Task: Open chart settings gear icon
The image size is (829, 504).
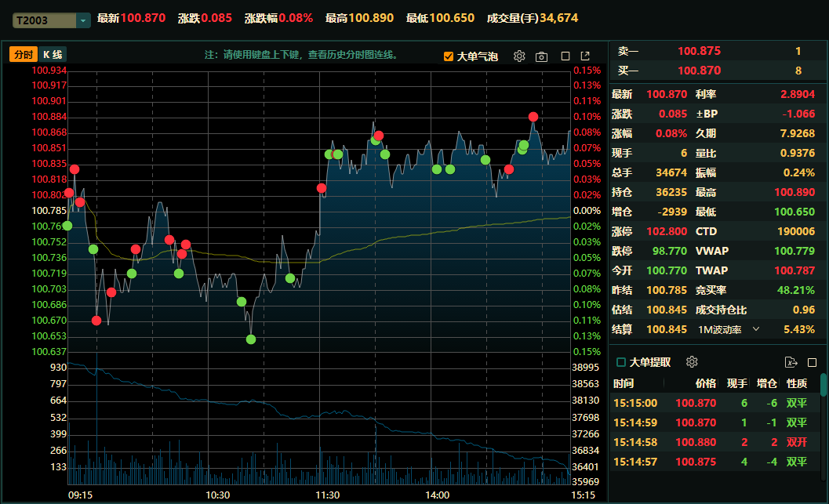Action: pos(519,56)
